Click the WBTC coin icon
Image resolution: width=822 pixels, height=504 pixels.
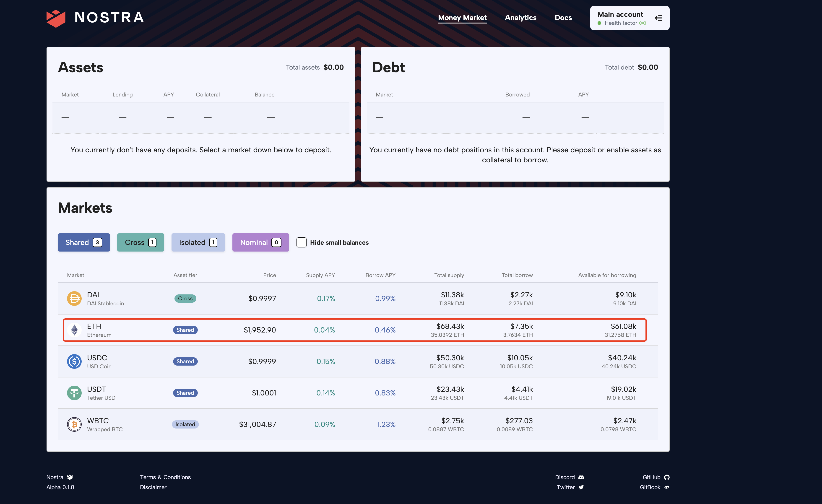point(74,424)
